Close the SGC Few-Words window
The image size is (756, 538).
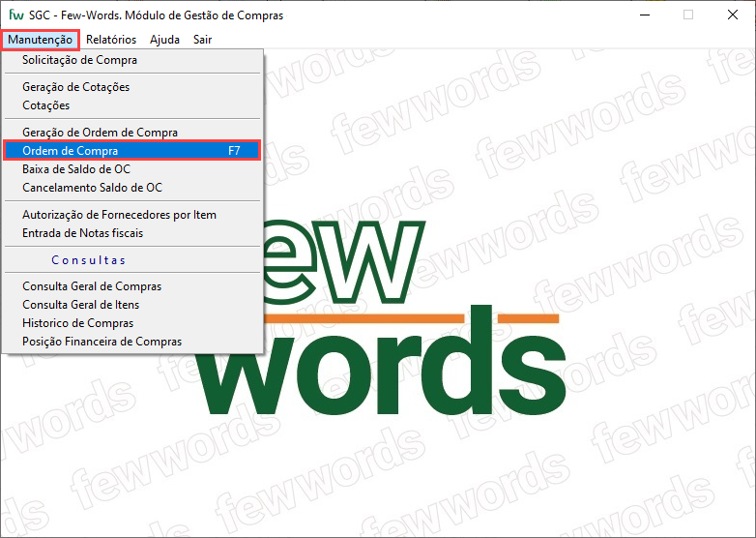733,15
